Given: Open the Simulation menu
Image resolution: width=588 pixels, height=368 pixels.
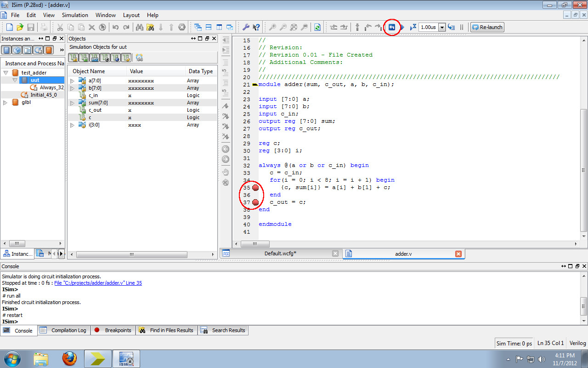Looking at the screenshot, I should coord(75,15).
